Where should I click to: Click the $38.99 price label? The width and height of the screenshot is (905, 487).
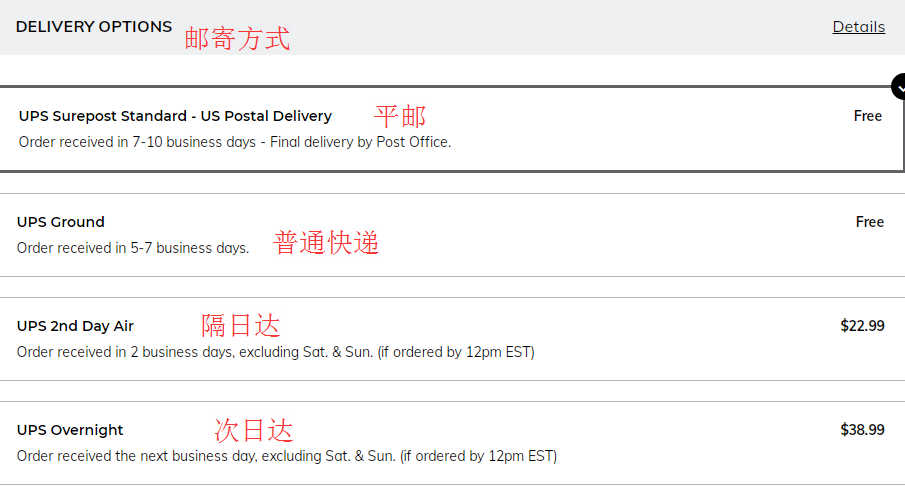point(862,430)
